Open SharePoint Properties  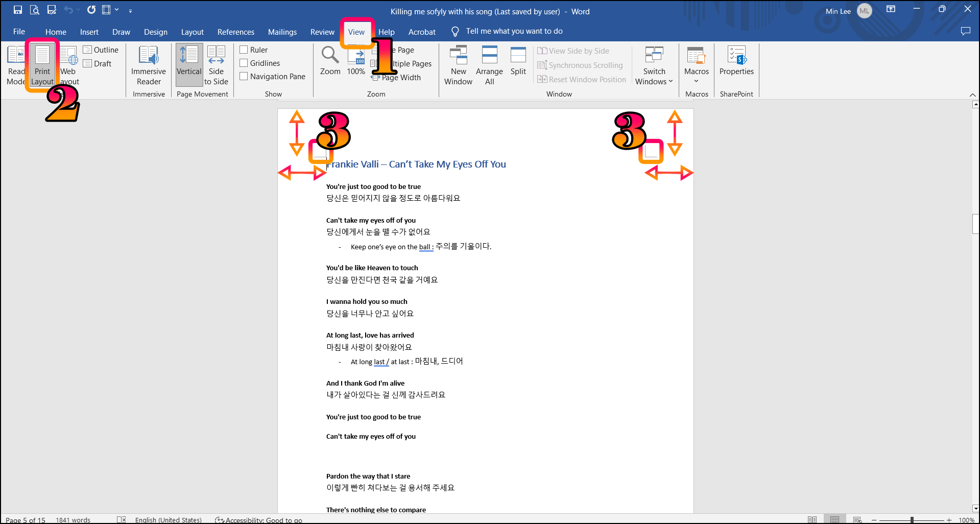point(736,61)
